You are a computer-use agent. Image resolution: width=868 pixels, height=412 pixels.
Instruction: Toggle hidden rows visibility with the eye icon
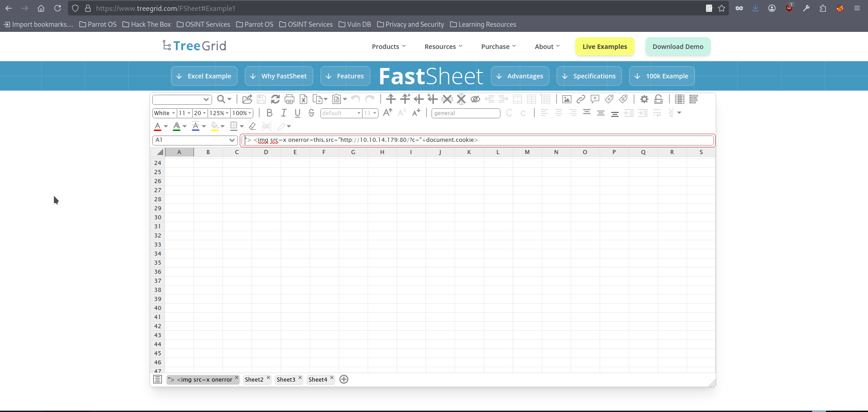point(475,99)
